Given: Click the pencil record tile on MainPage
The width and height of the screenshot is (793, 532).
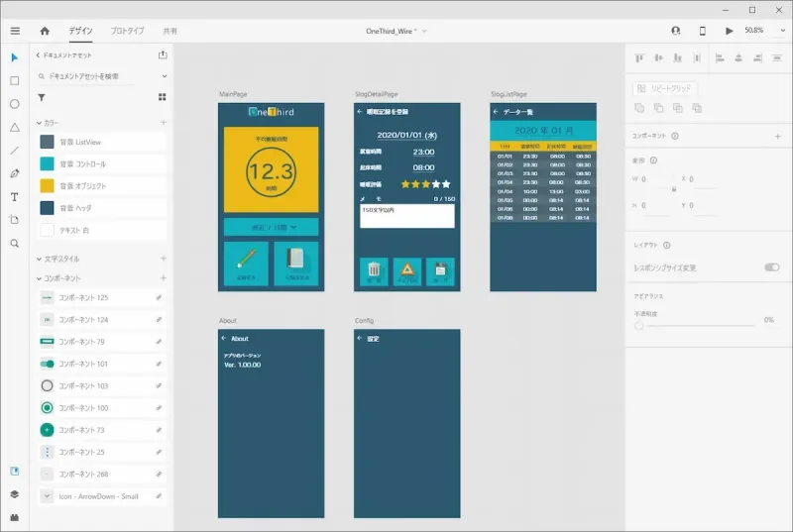Looking at the screenshot, I should tap(246, 264).
